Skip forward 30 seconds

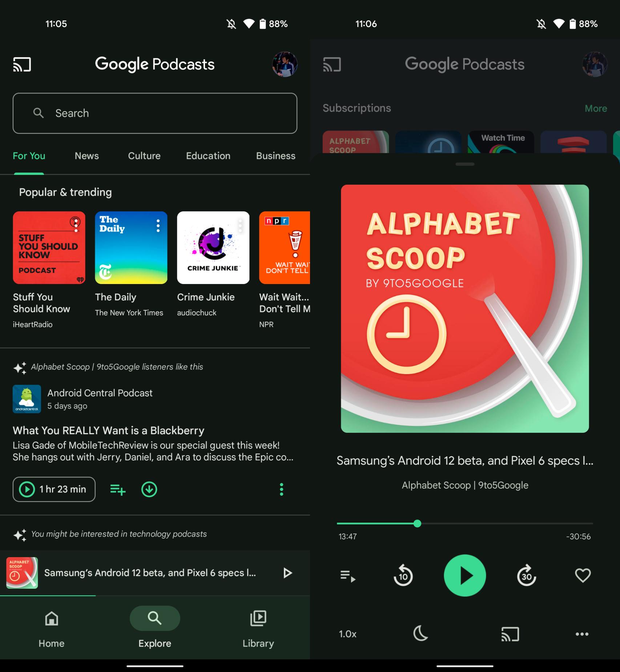pyautogui.click(x=527, y=575)
